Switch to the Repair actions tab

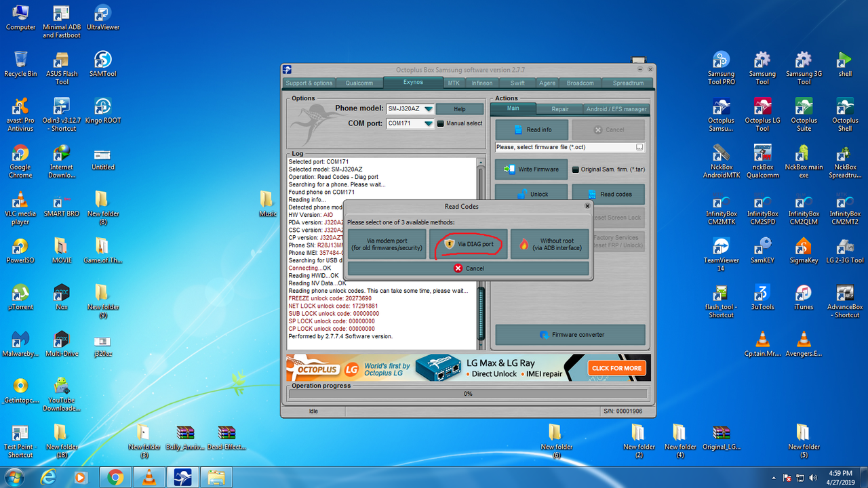point(560,109)
